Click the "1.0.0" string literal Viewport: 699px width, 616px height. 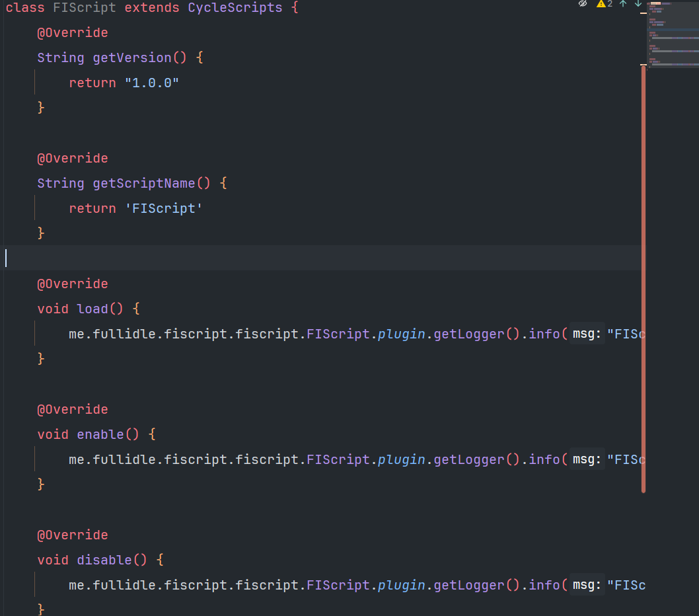coord(151,83)
